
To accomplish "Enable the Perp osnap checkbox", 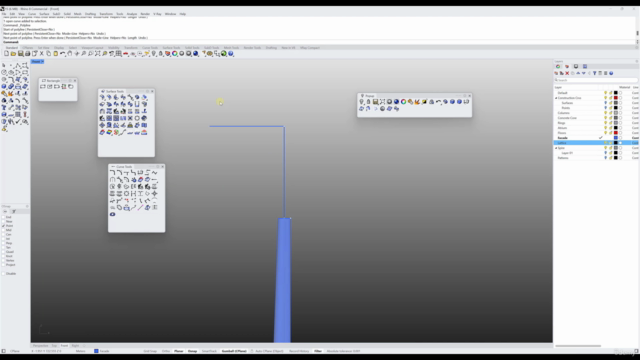I will [x=4, y=243].
